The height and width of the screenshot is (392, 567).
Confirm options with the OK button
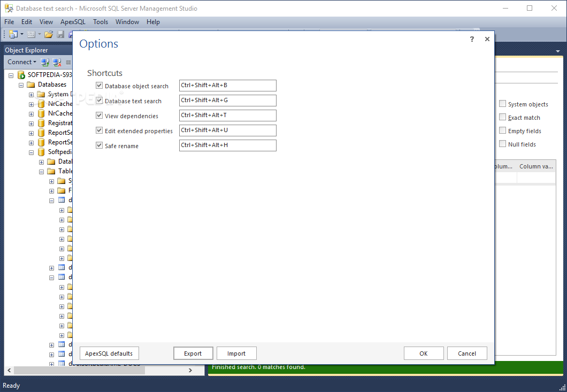coord(424,353)
